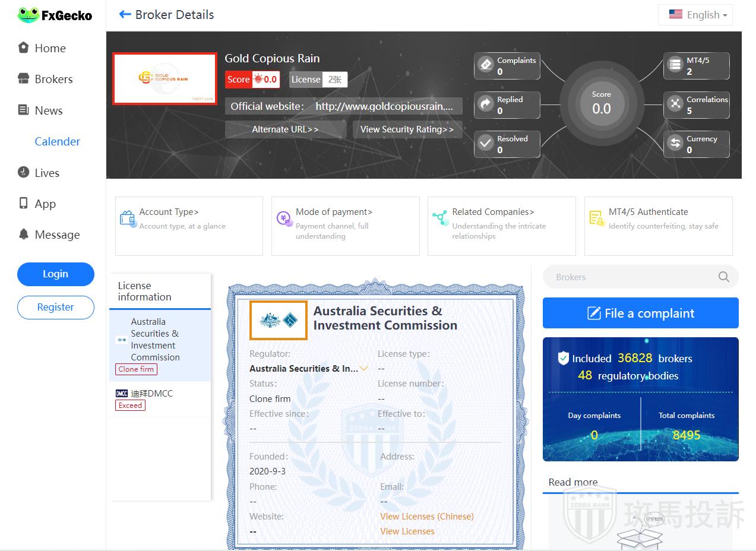The height and width of the screenshot is (551, 756).
Task: Click the back arrow beside Broker Details
Action: pos(125,15)
